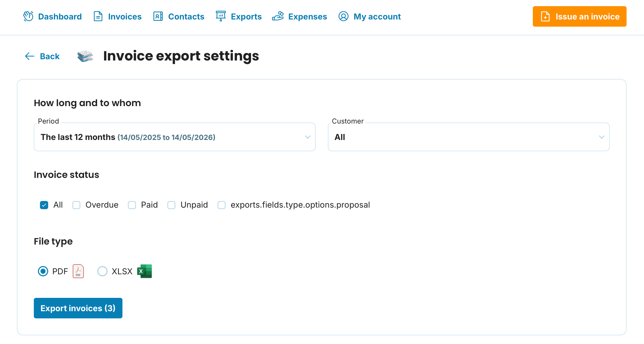Screen dimensions: 644x344
Task: Click the Dashboard waving hand icon
Action: tap(28, 16)
